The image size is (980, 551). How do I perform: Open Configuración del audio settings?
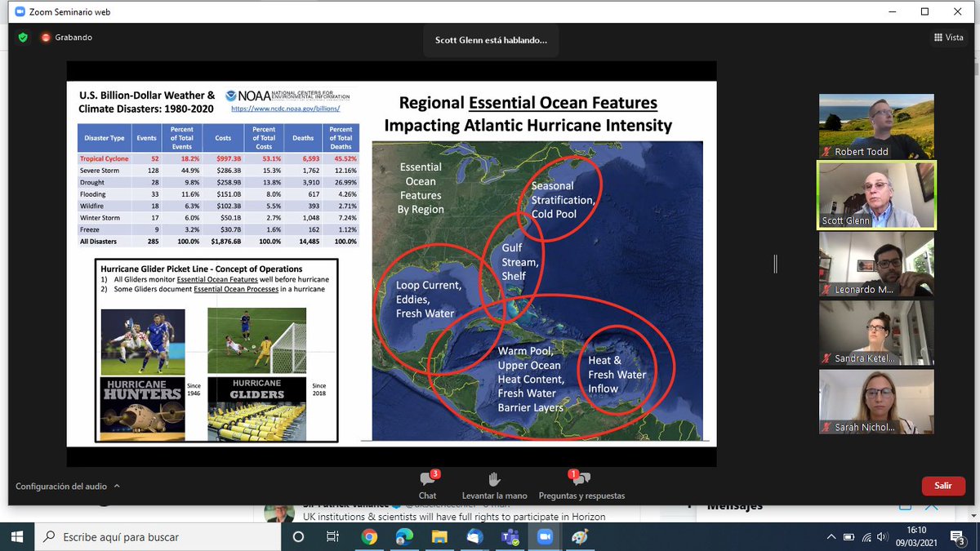pos(61,487)
